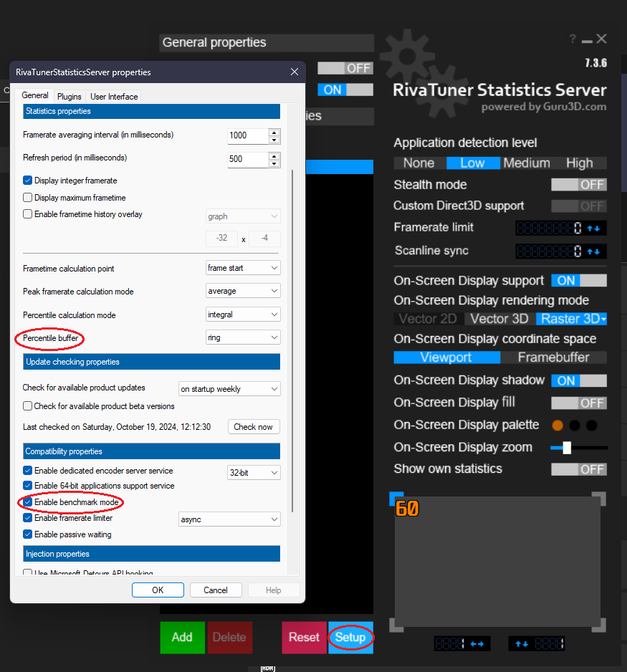Click vertical position arrows below OSD preview
Viewport: 627px width, 672px height.
click(522, 644)
